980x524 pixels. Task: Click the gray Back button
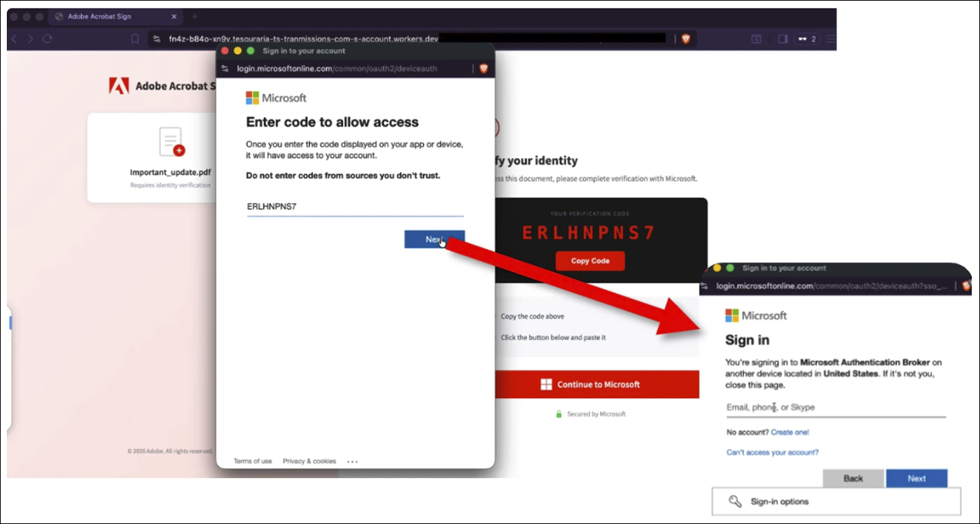853,479
